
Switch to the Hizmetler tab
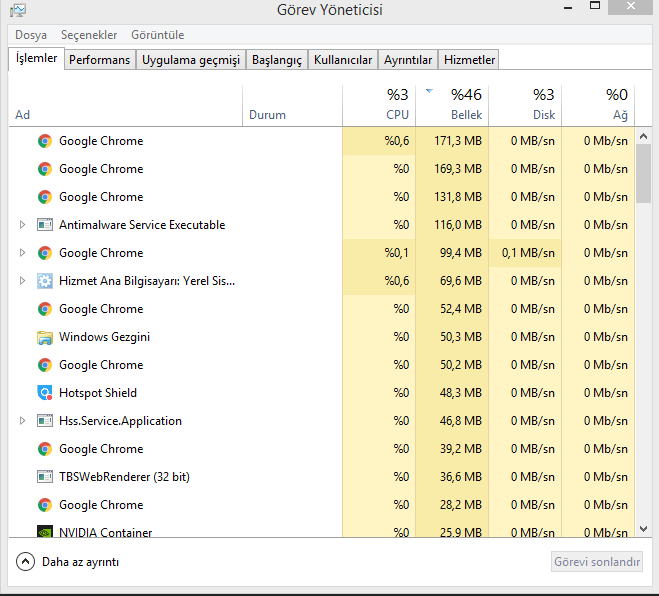[469, 60]
